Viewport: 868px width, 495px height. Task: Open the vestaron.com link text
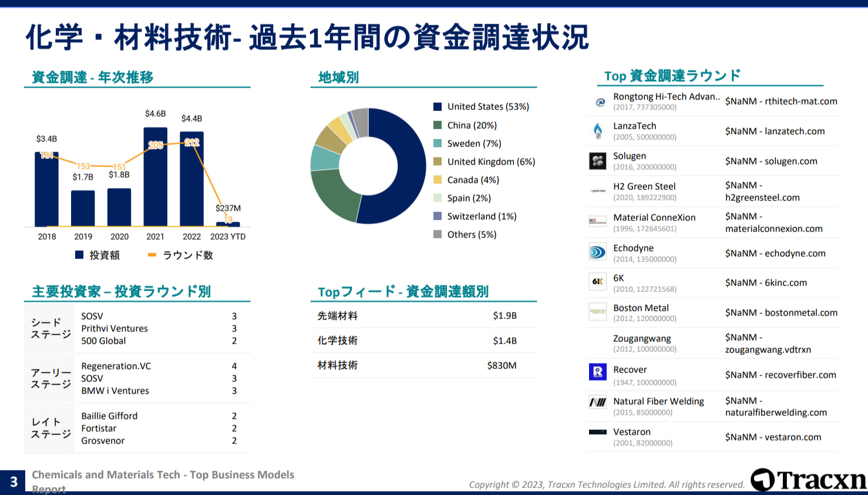click(x=793, y=437)
